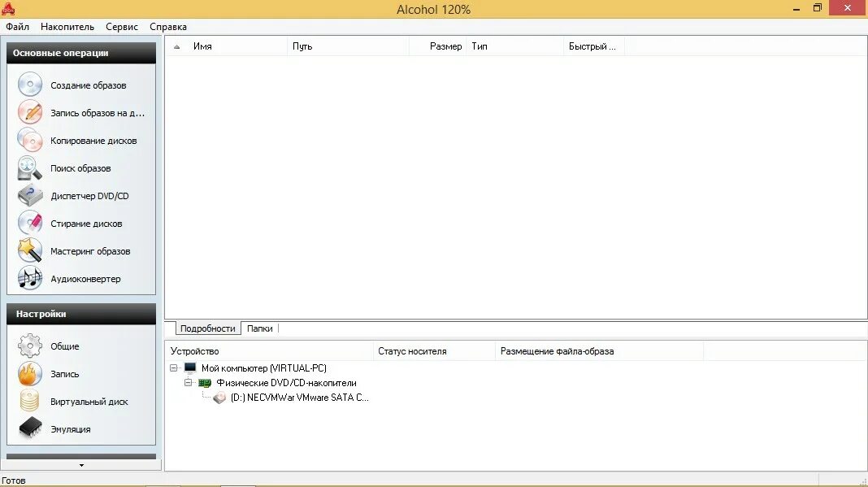Click the Быстрый ... column header
This screenshot has width=868, height=487.
pyautogui.click(x=594, y=46)
